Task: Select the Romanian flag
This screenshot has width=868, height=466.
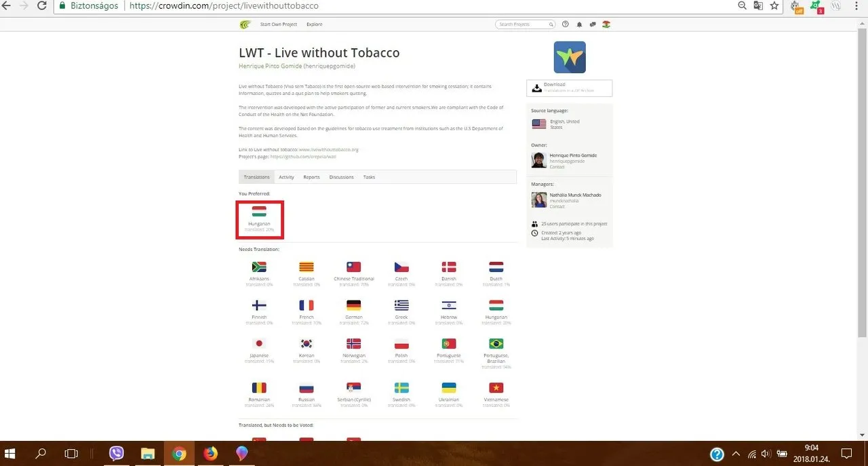Action: pyautogui.click(x=259, y=388)
